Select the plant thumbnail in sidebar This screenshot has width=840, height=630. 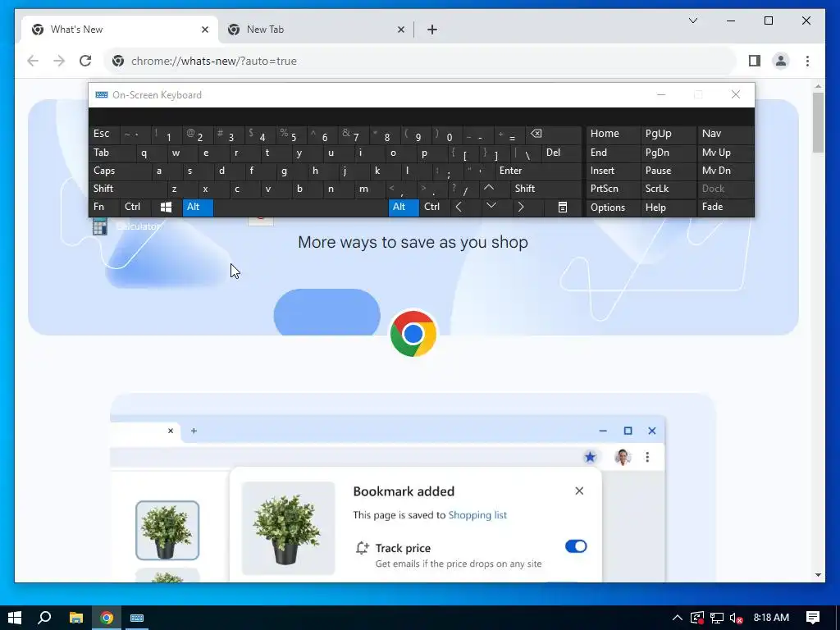pyautogui.click(x=167, y=531)
